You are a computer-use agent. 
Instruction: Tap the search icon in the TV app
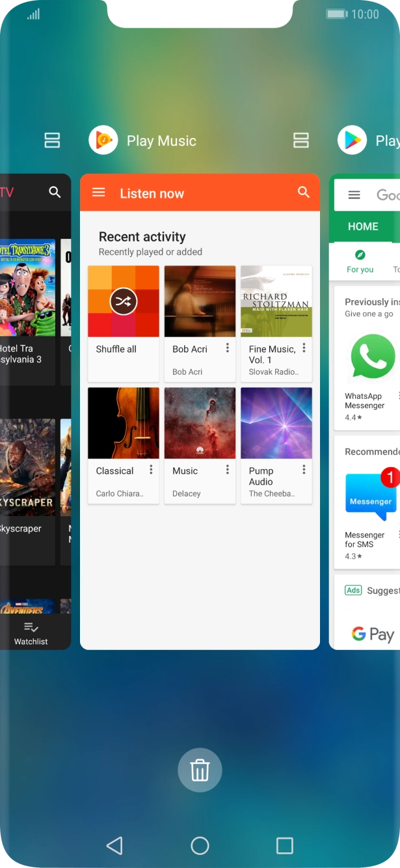(55, 192)
